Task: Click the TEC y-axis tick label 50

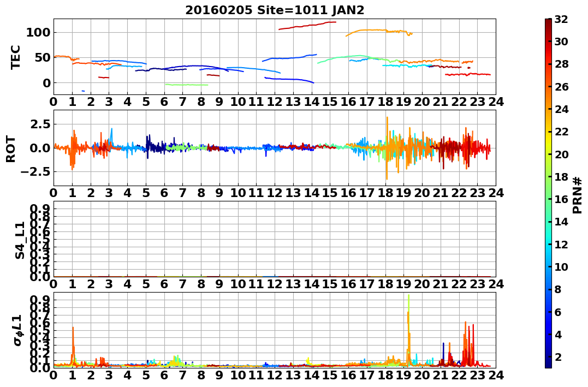Action: (x=41, y=57)
